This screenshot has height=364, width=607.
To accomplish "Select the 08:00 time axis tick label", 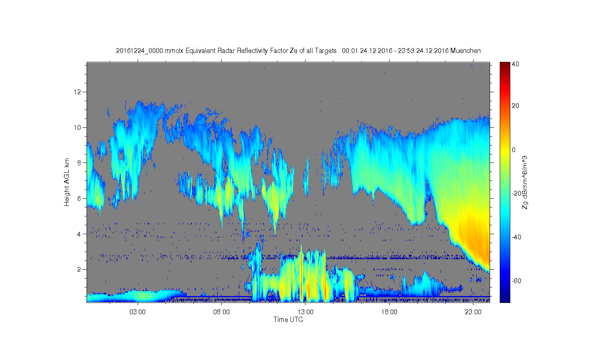I will pyautogui.click(x=222, y=312).
